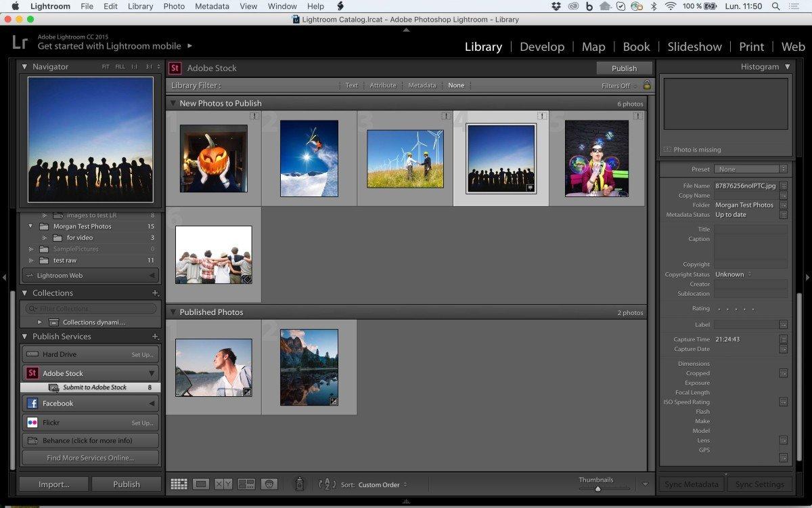This screenshot has height=508, width=812.
Task: Collapse the New Photos to Publish section
Action: tap(173, 104)
